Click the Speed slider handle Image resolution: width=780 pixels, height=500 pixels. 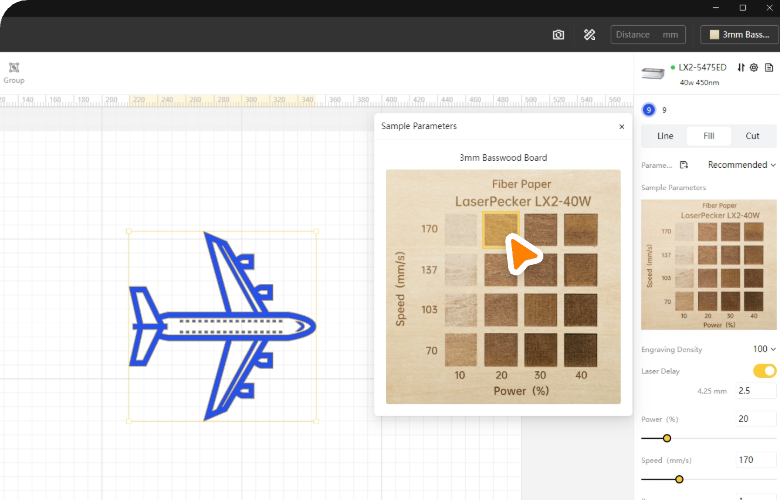coord(679,479)
